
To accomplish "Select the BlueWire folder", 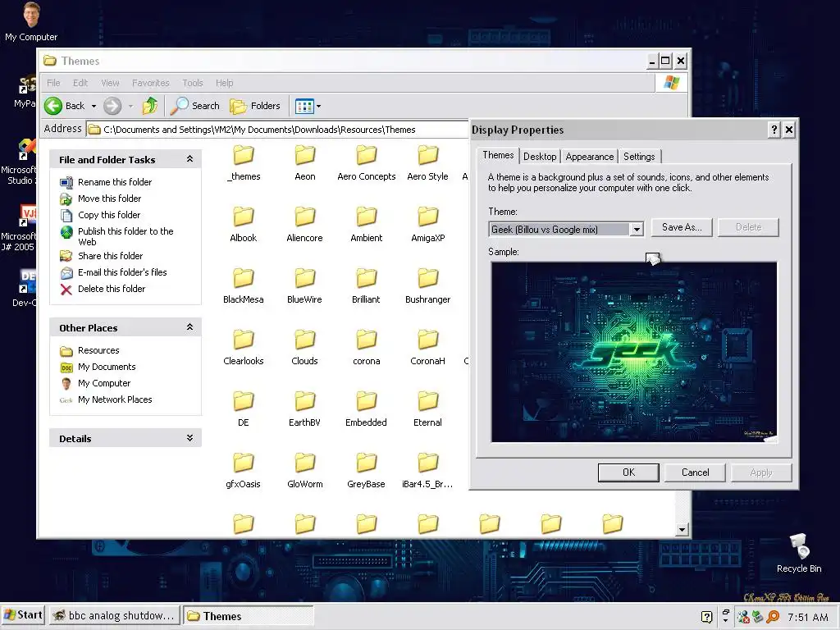I will [305, 286].
